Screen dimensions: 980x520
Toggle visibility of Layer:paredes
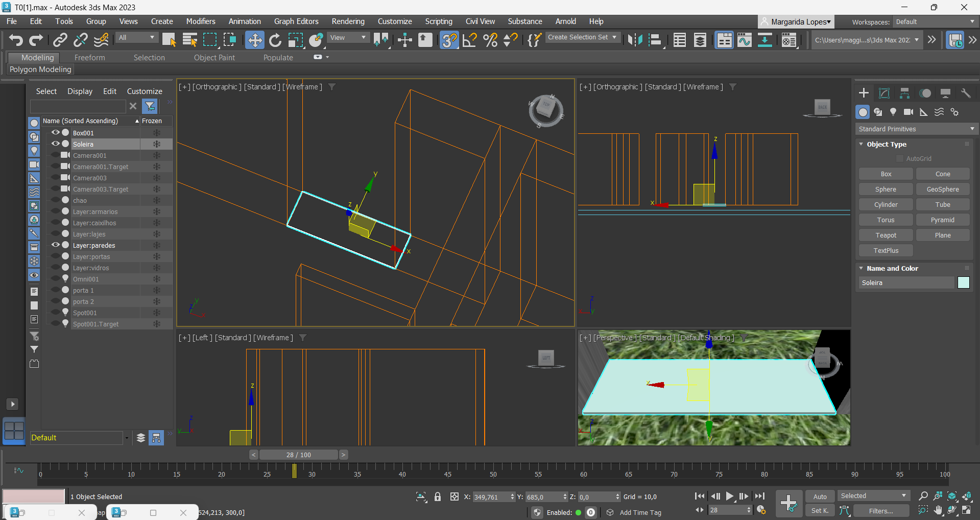pyautogui.click(x=56, y=245)
